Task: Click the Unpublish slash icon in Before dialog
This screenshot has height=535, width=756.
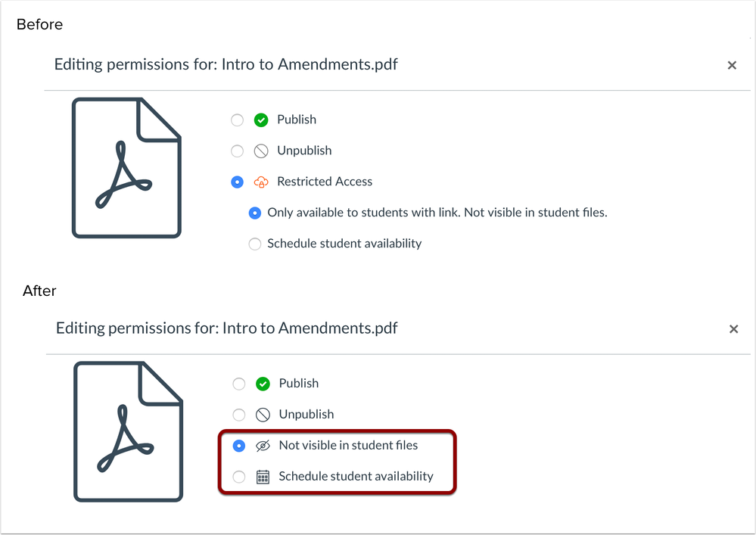Action: tap(261, 151)
